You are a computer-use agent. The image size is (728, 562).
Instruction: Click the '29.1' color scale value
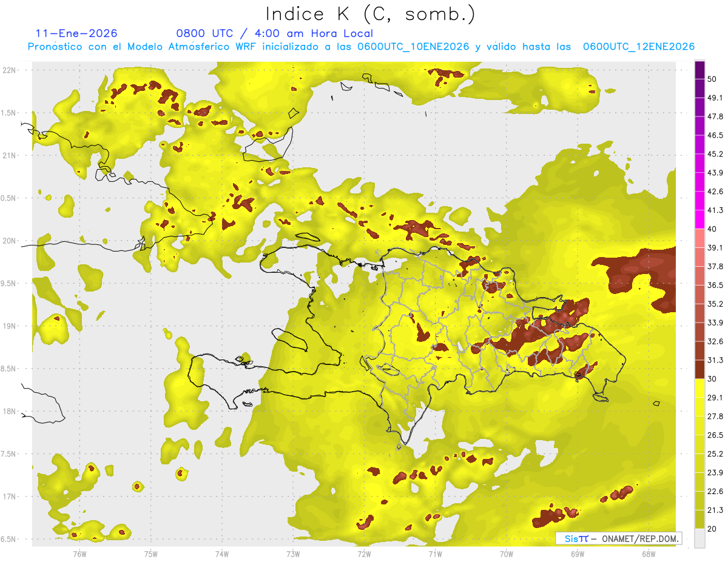click(x=715, y=398)
